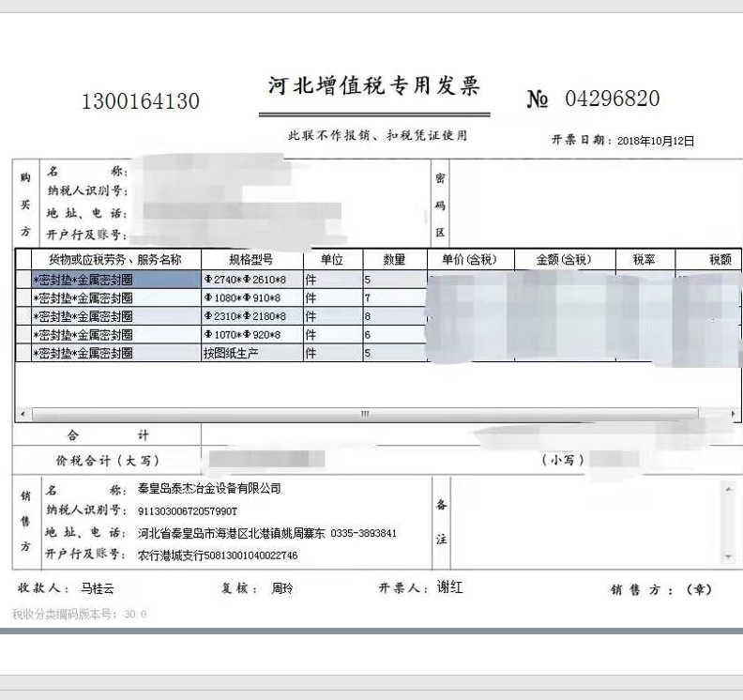
Task: Click the 税率 column header
Action: 644,260
